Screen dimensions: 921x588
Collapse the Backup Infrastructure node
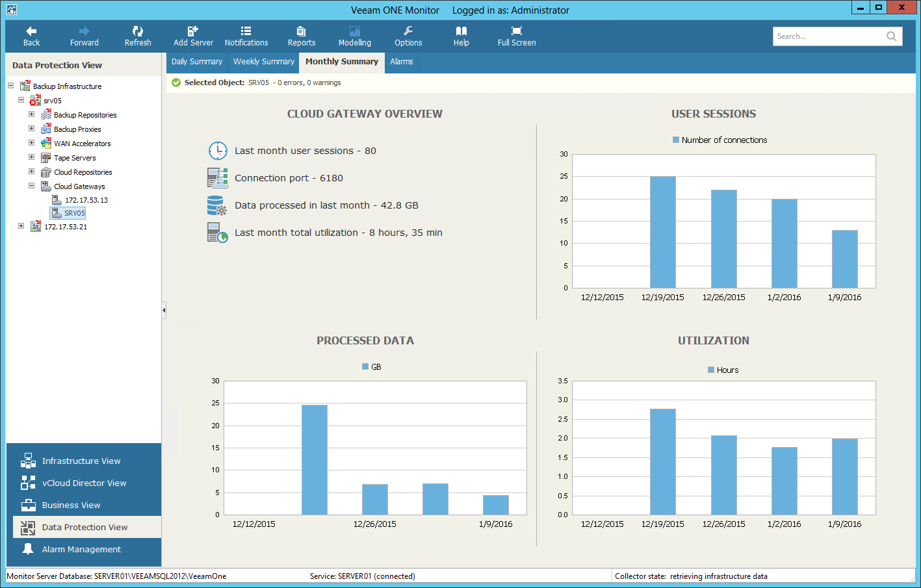(10, 86)
